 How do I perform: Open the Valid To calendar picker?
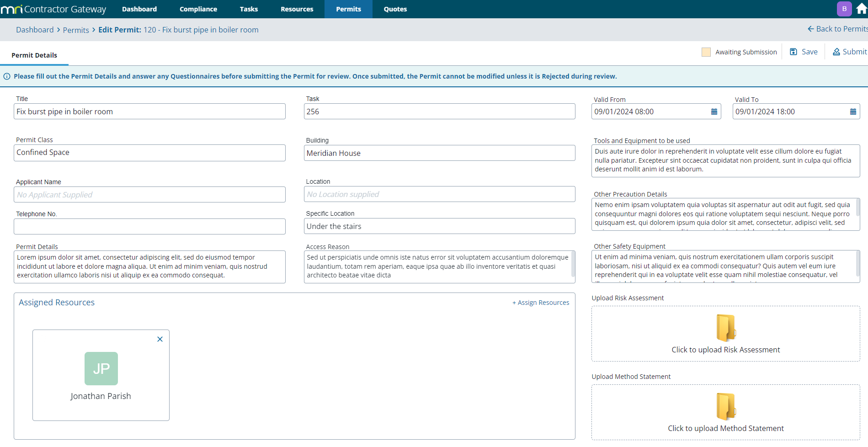[852, 112]
